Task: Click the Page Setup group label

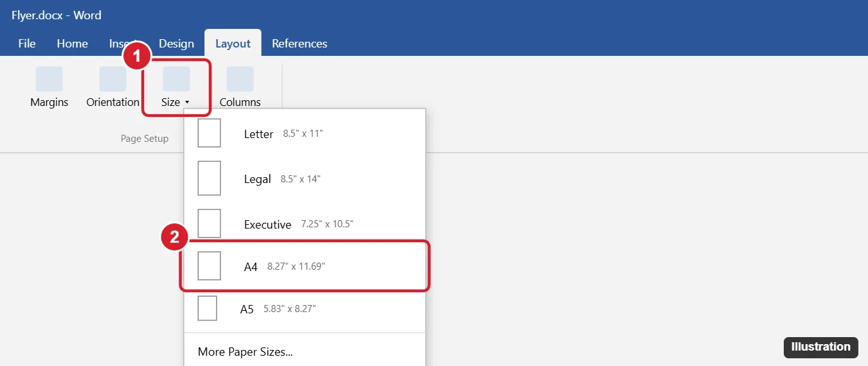Action: click(x=145, y=139)
